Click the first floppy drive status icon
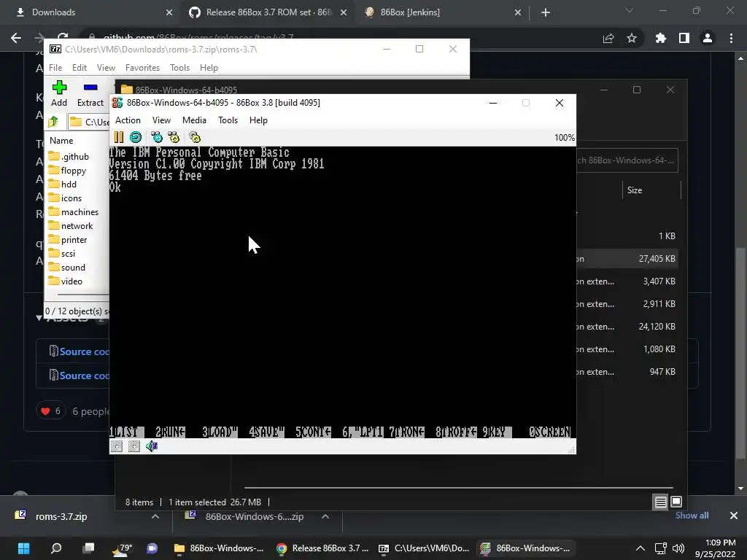Image resolution: width=747 pixels, height=560 pixels. (x=117, y=446)
